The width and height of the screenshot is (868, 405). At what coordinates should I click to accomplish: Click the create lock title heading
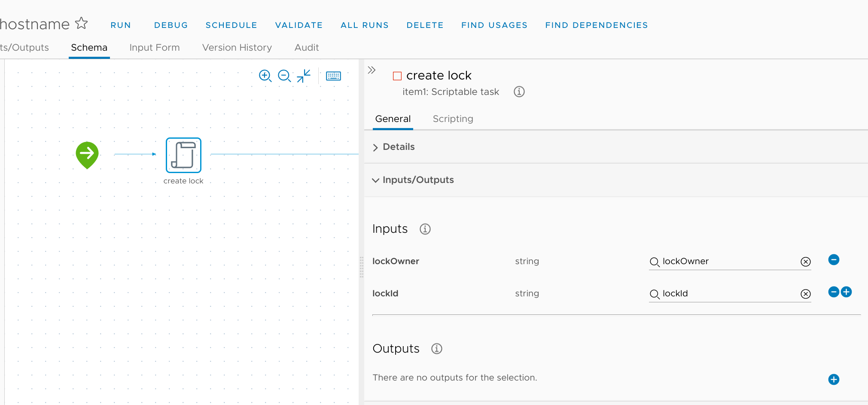point(439,76)
